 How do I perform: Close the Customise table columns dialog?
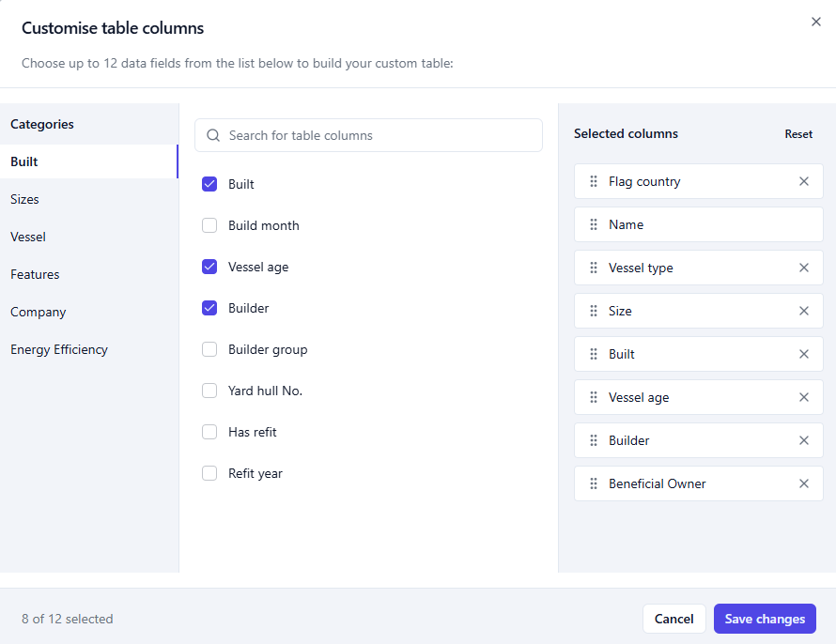(x=815, y=22)
